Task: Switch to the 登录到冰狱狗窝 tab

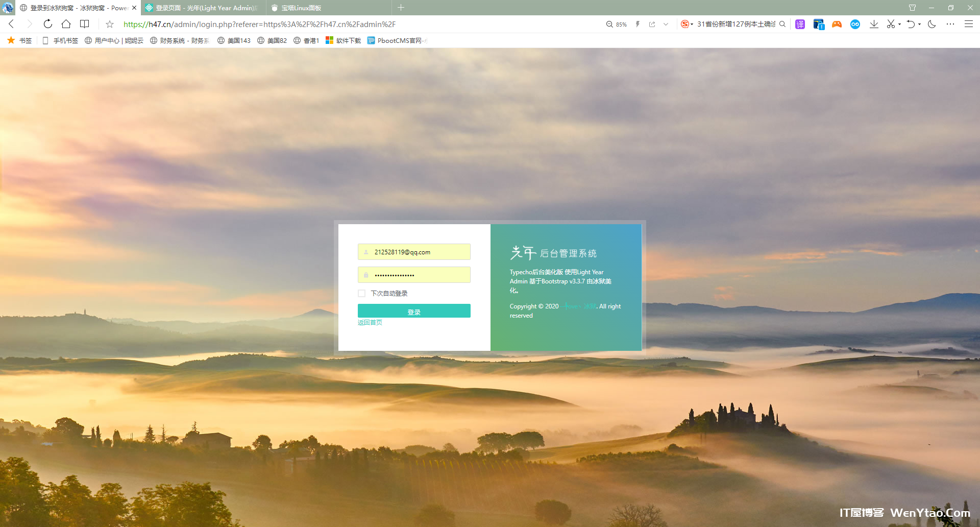Action: [x=79, y=8]
